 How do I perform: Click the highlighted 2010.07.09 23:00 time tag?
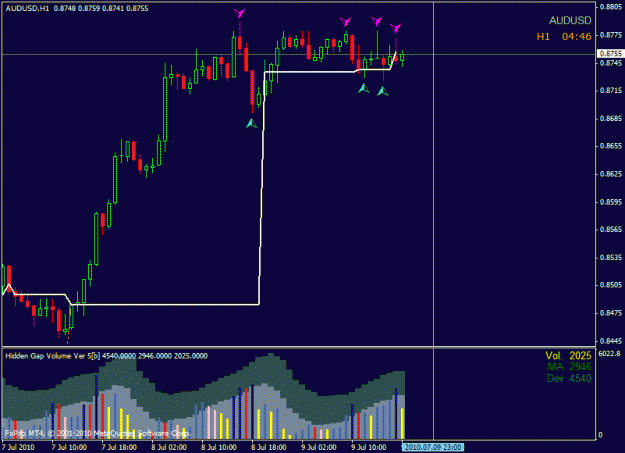pos(432,447)
